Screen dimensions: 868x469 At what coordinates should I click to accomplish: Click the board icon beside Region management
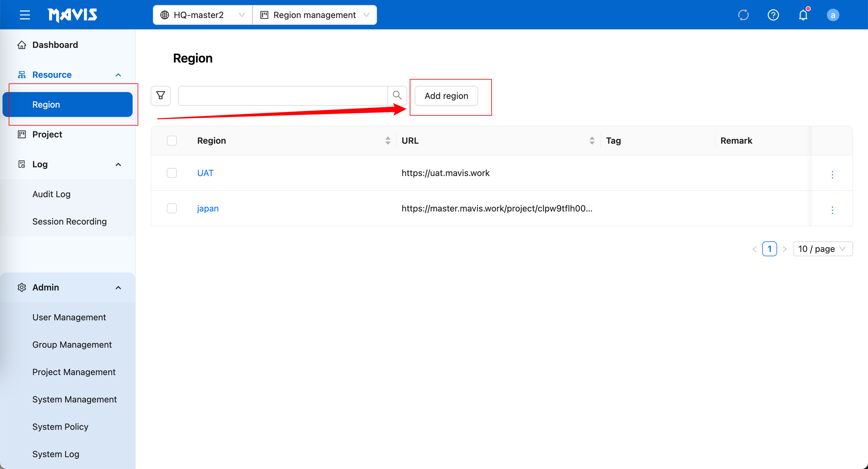coord(265,15)
